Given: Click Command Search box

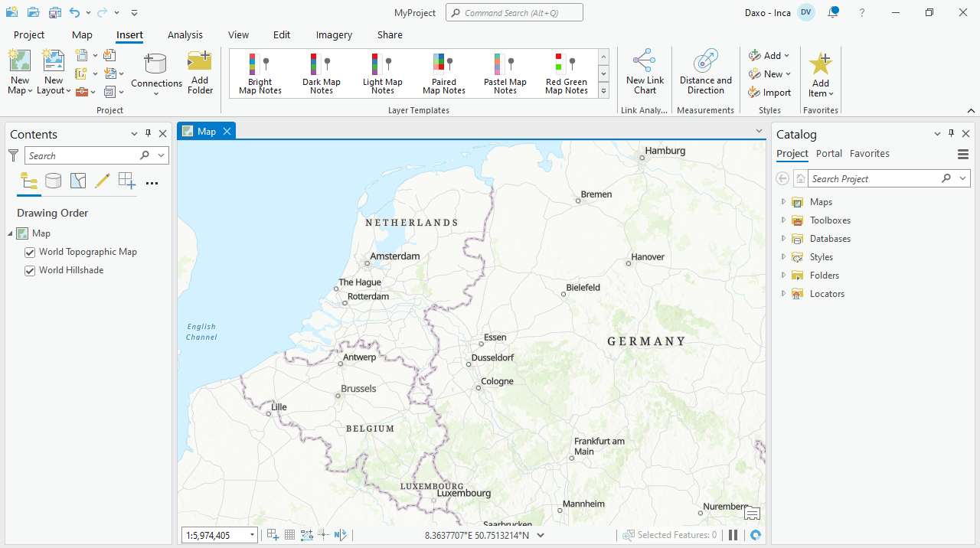Looking at the screenshot, I should 514,12.
